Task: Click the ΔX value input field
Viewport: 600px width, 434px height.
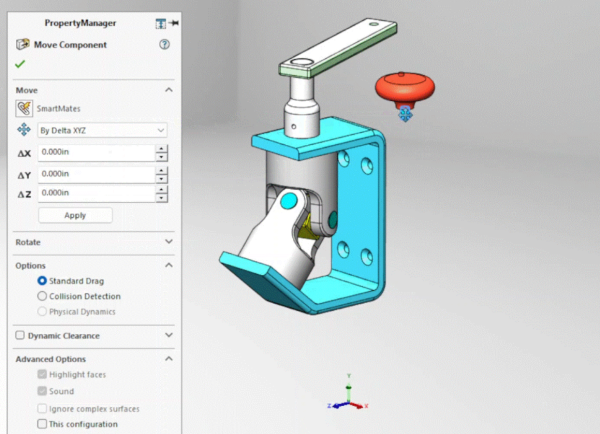Action: pos(95,152)
